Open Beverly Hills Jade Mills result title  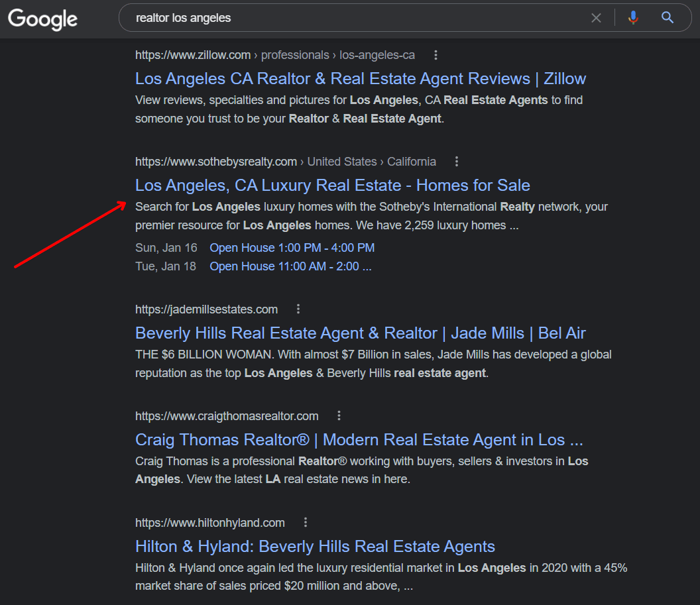point(360,333)
